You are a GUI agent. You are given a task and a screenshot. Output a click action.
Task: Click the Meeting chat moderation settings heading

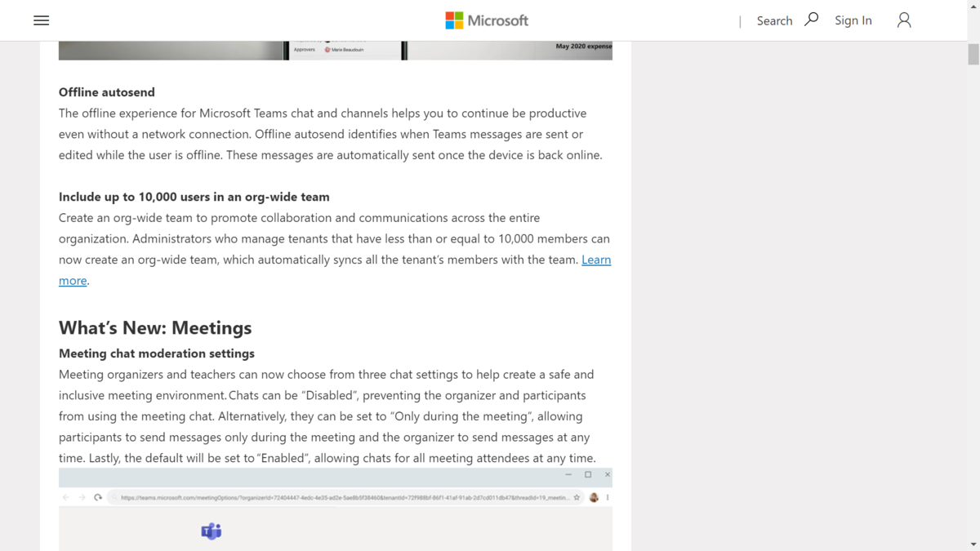tap(157, 353)
